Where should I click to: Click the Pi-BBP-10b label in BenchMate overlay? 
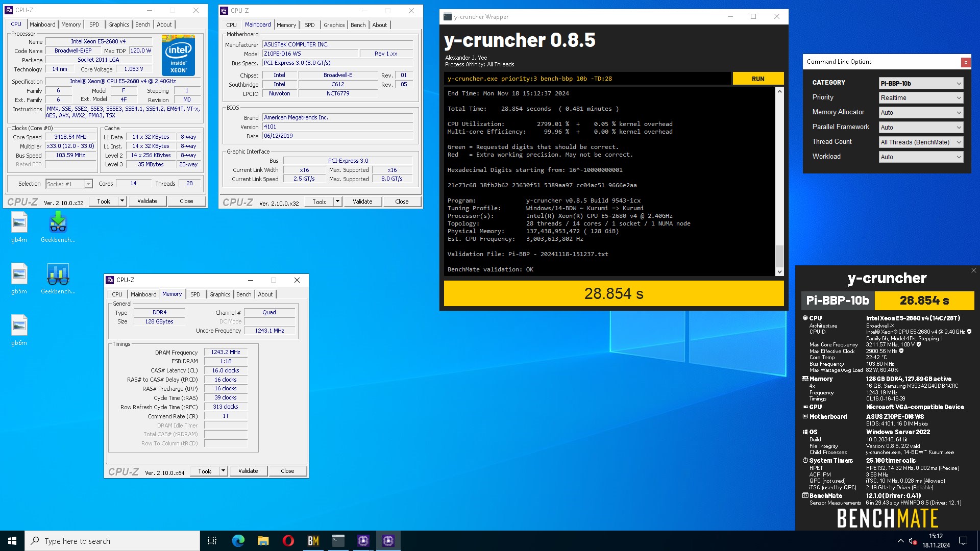[x=838, y=300]
